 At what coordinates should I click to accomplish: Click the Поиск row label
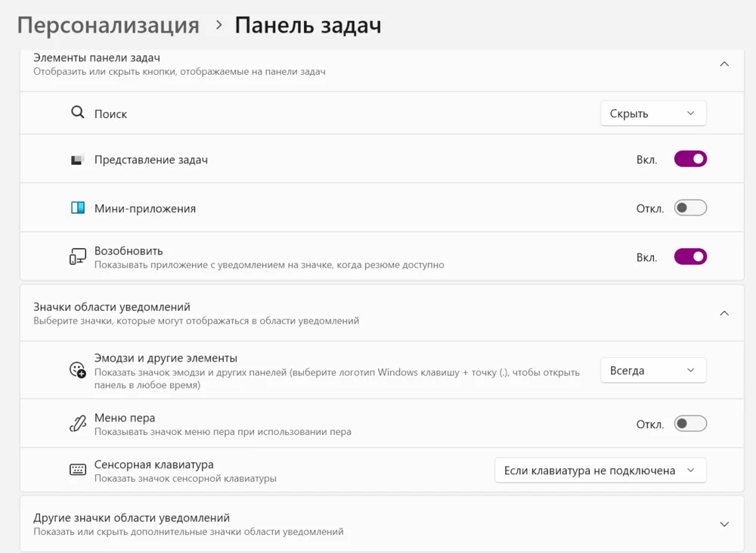110,114
